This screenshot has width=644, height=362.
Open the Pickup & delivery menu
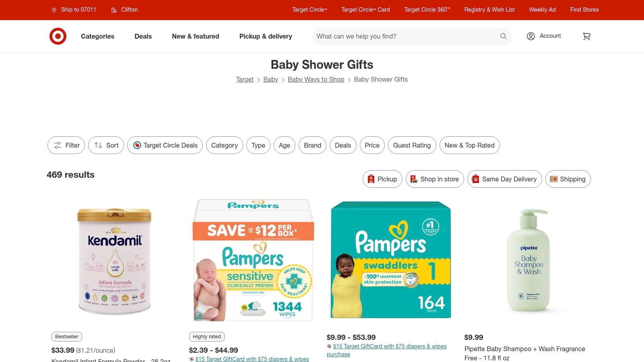[x=266, y=36]
